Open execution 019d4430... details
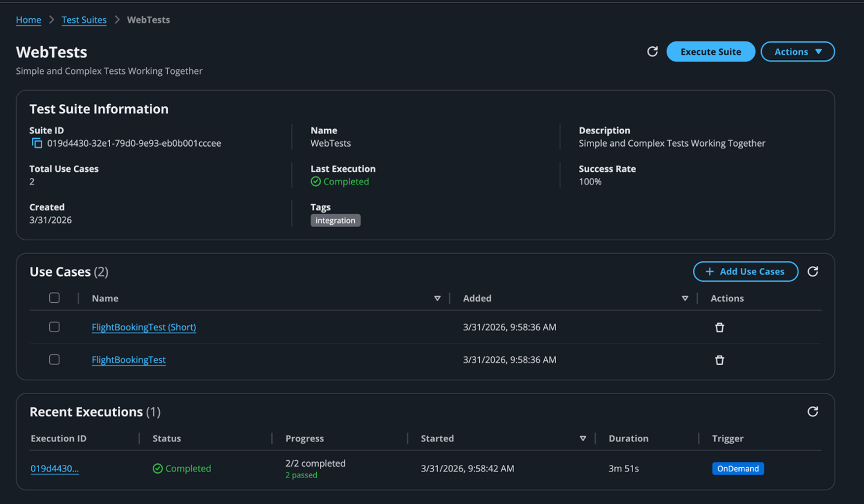This screenshot has height=504, width=864. pyautogui.click(x=55, y=469)
